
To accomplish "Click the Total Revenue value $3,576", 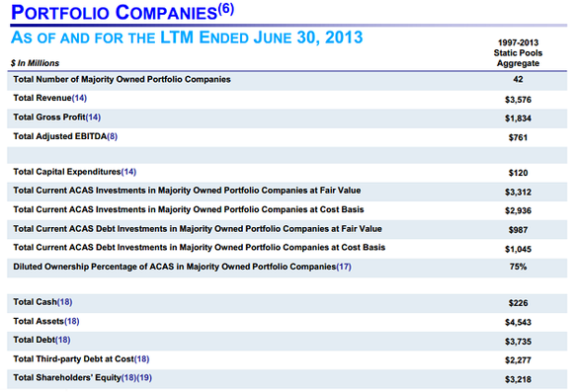I will 518,100.
